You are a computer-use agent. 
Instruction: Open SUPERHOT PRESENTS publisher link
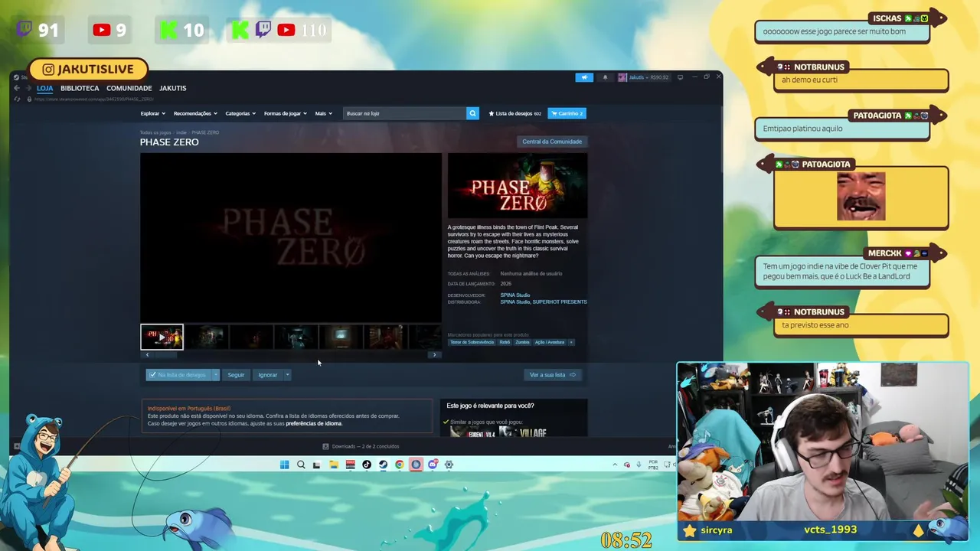point(560,302)
